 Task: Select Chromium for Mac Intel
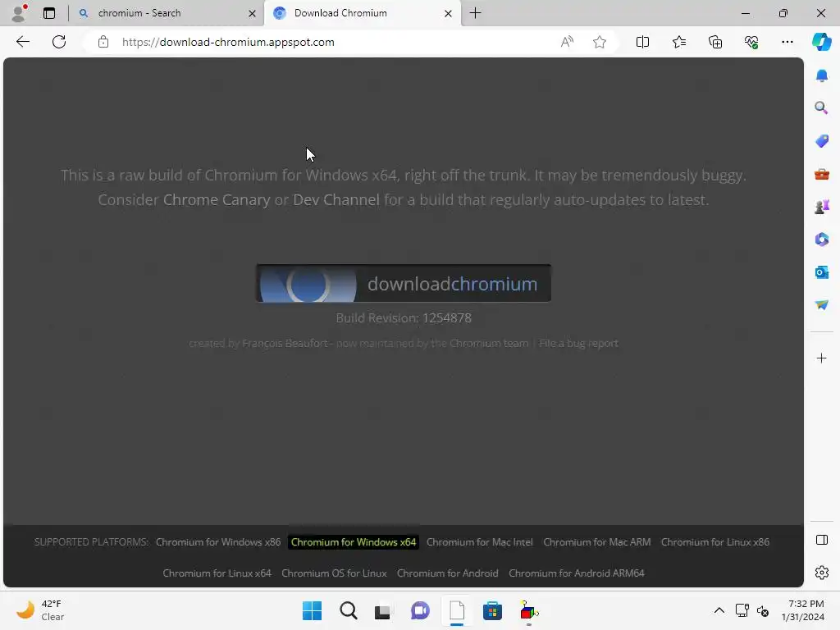pos(479,542)
